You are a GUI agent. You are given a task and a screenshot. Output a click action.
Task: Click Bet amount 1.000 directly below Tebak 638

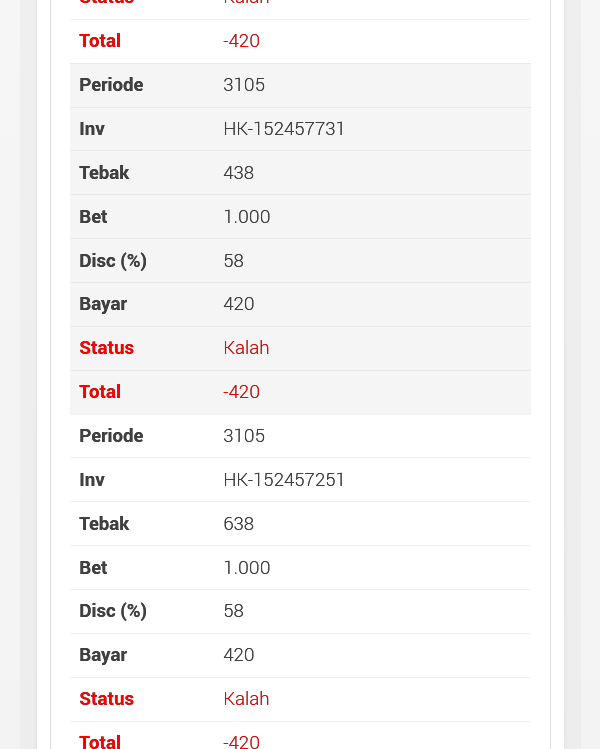point(247,568)
